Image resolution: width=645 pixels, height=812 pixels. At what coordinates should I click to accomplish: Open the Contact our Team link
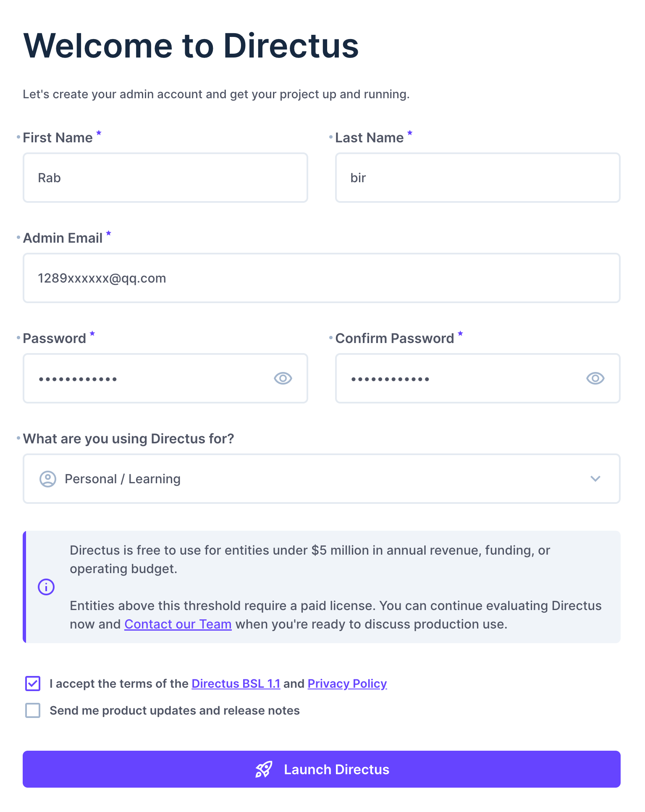(178, 624)
